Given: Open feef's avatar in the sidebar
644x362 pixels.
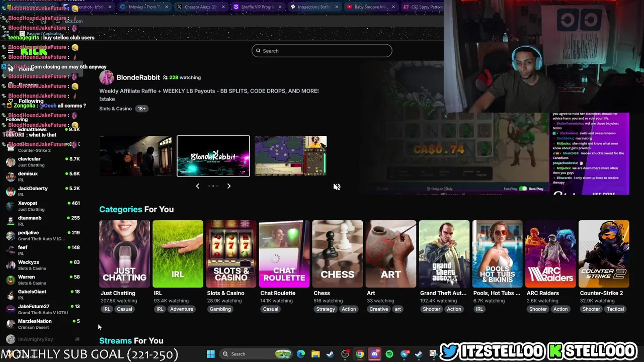Looking at the screenshot, I should tap(11, 250).
